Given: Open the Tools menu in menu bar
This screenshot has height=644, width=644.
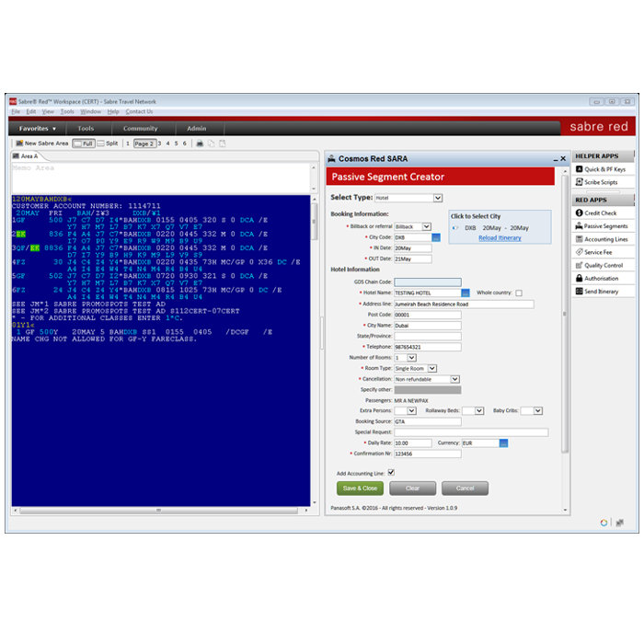Looking at the screenshot, I should [x=67, y=111].
